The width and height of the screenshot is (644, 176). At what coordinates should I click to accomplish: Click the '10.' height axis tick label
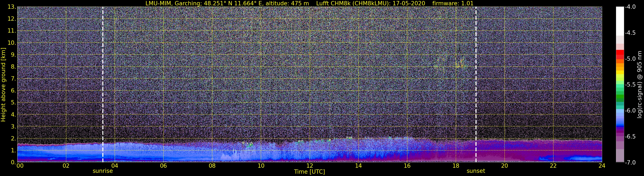(x=12, y=43)
